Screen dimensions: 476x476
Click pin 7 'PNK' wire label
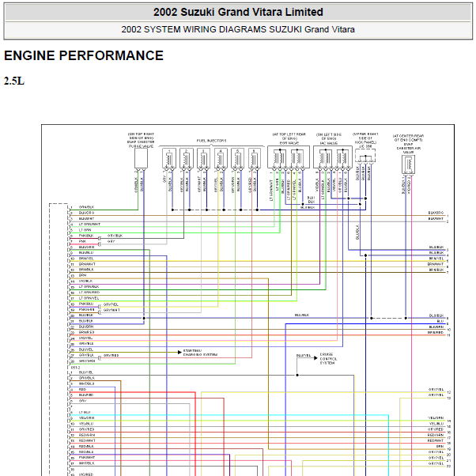82,241
